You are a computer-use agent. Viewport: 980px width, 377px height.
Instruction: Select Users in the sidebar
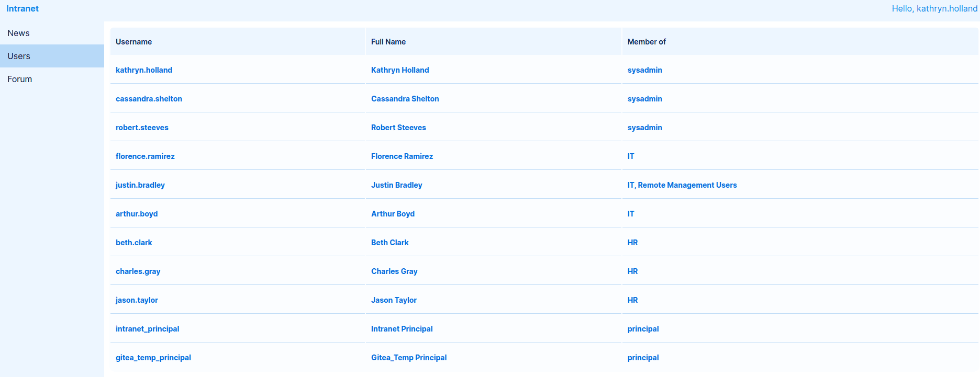tap(19, 56)
